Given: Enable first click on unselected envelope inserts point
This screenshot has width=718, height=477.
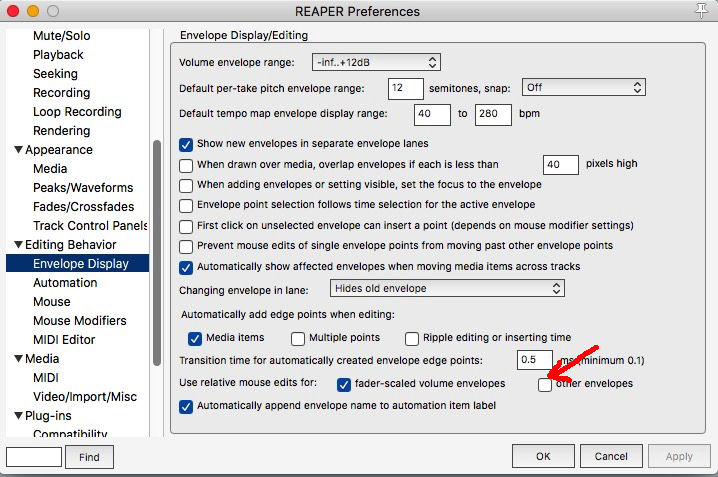Looking at the screenshot, I should click(186, 227).
